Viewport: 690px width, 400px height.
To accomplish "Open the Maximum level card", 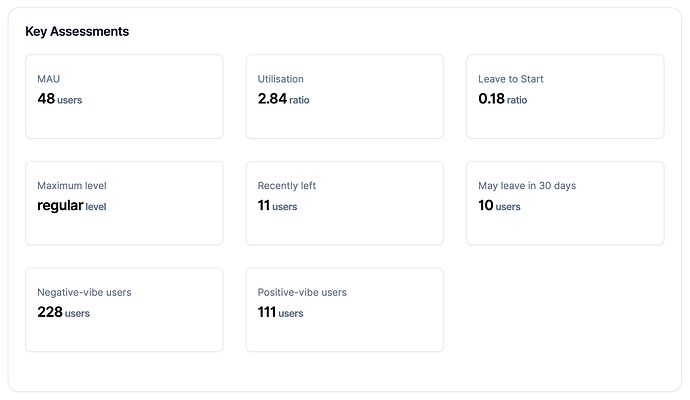I will [x=124, y=203].
